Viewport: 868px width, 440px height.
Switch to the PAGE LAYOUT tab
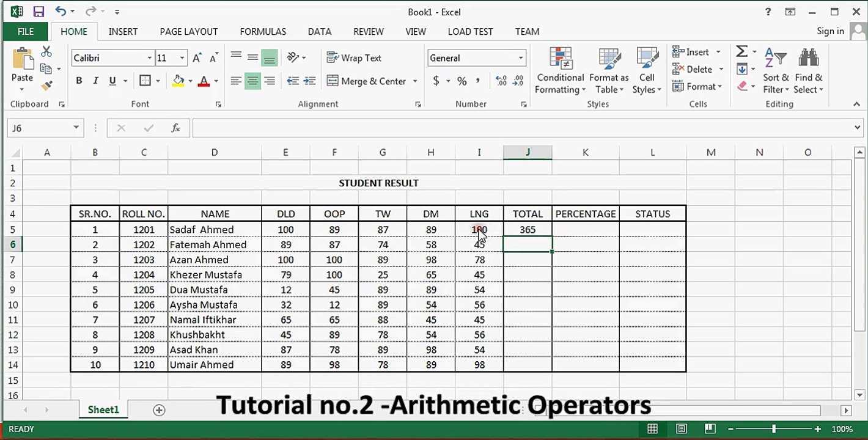point(189,32)
